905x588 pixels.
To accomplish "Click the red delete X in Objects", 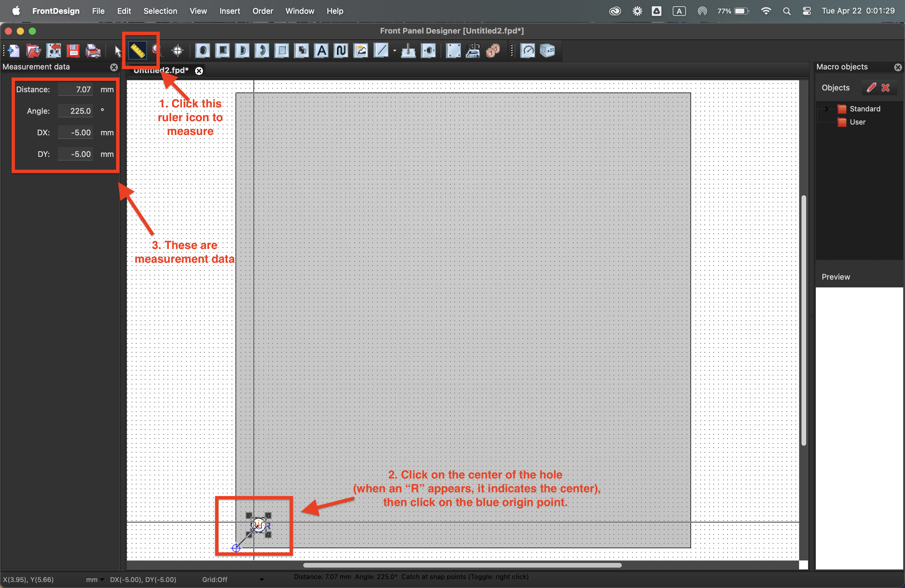I will [886, 87].
